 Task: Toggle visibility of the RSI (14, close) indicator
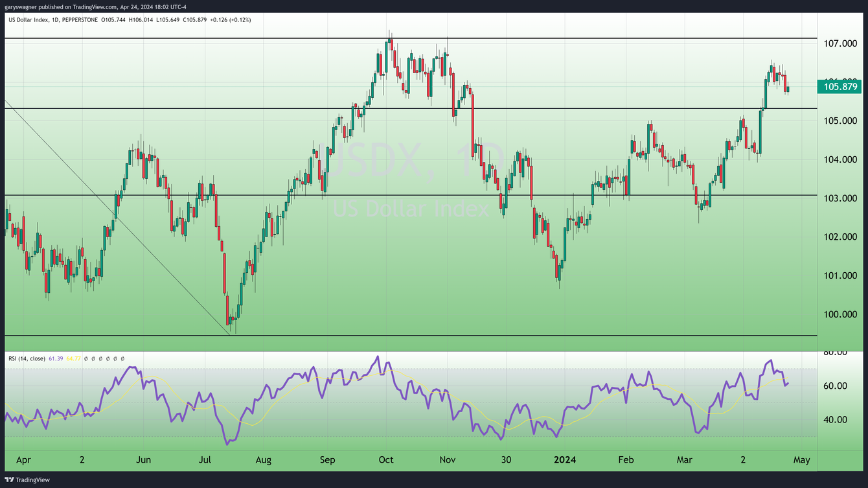[x=27, y=358]
